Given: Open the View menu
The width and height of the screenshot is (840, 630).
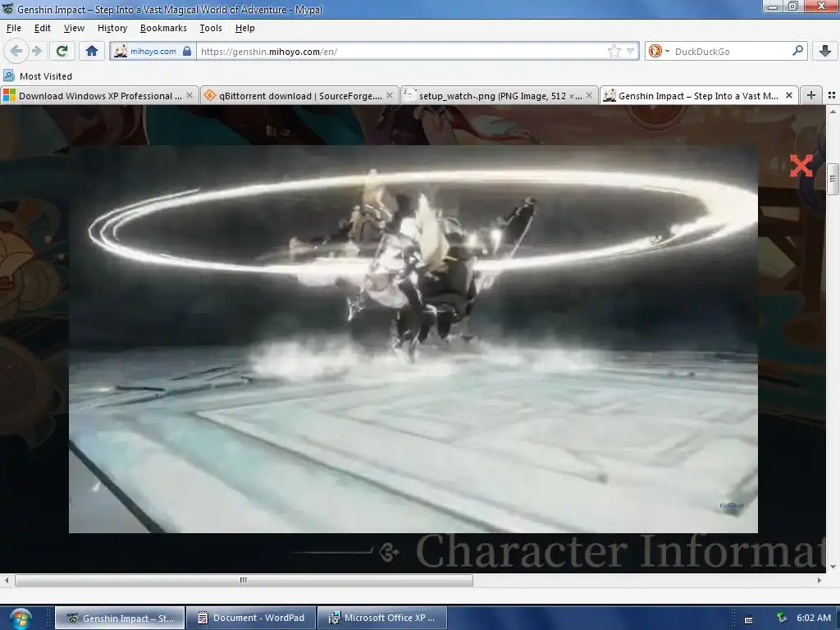Looking at the screenshot, I should point(74,28).
